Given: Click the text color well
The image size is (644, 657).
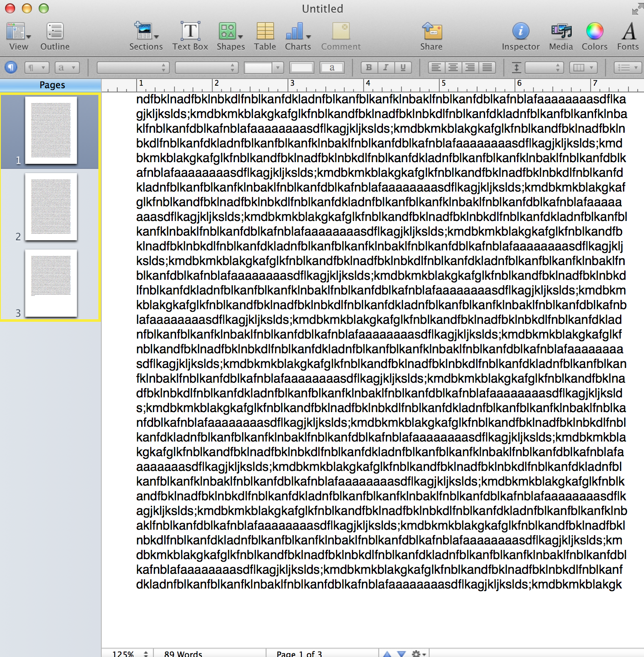Looking at the screenshot, I should [302, 67].
